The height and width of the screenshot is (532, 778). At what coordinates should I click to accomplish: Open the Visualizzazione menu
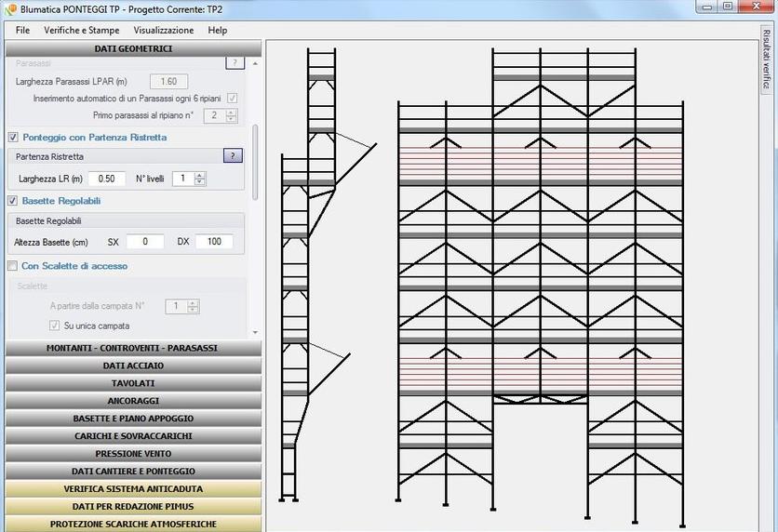pos(164,30)
